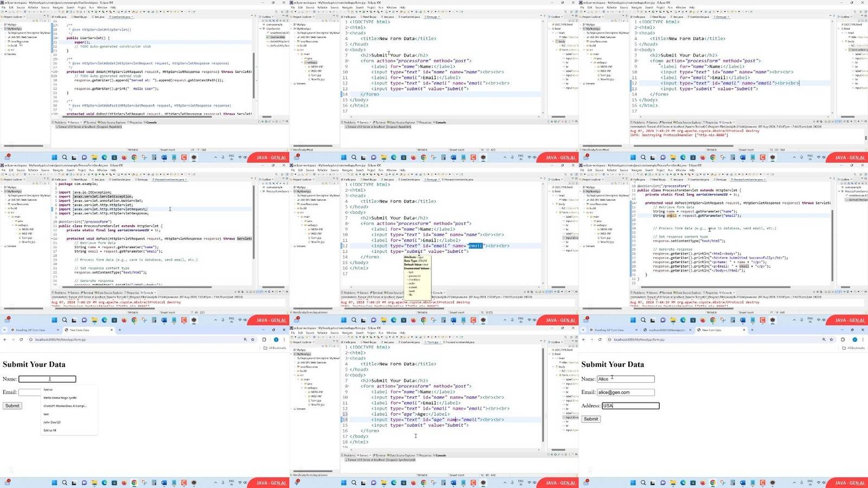Screen dimensions: 868x488
Task: Click 'super();' line in UserServlet.java editor
Action: [82, 42]
